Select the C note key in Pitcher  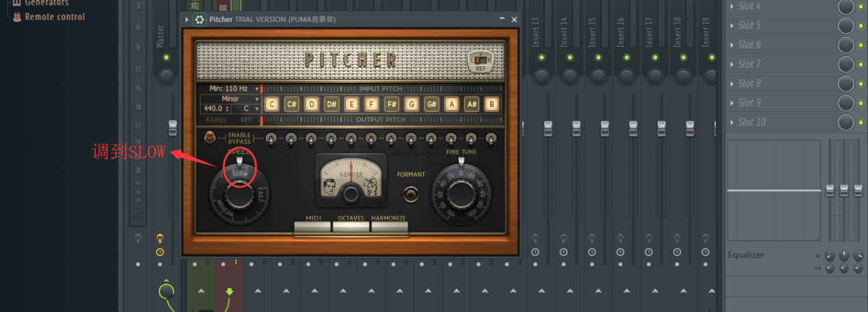tap(272, 104)
